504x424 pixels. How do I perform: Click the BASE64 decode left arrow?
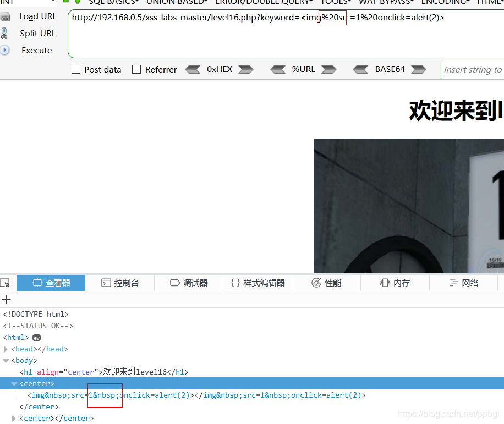tap(360, 69)
